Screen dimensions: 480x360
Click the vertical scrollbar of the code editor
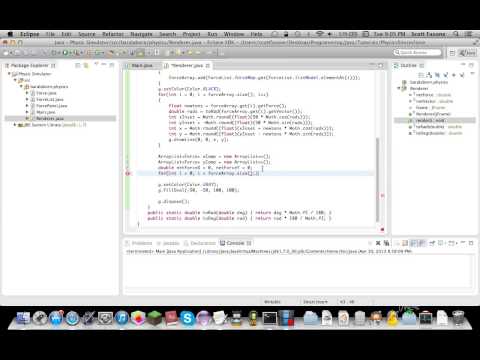pos(377,180)
